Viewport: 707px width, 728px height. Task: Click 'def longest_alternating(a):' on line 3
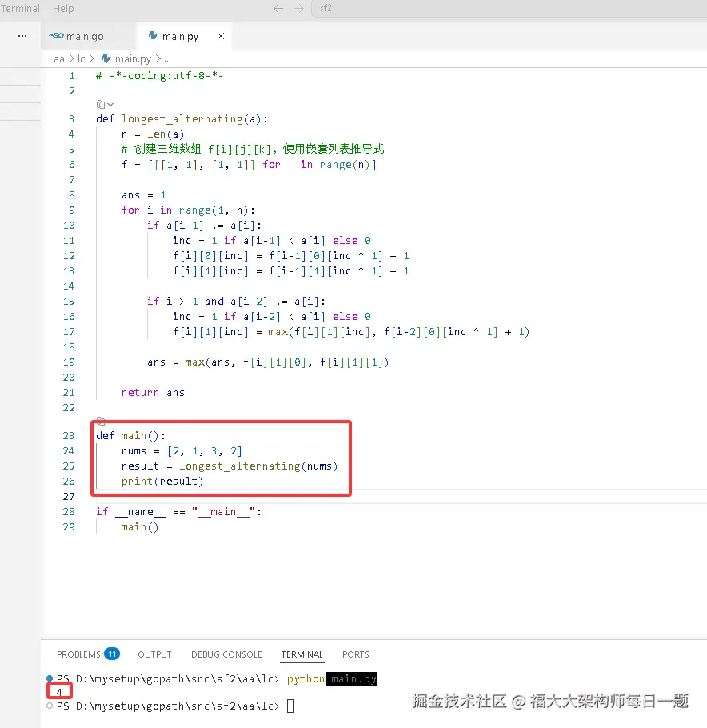click(182, 119)
